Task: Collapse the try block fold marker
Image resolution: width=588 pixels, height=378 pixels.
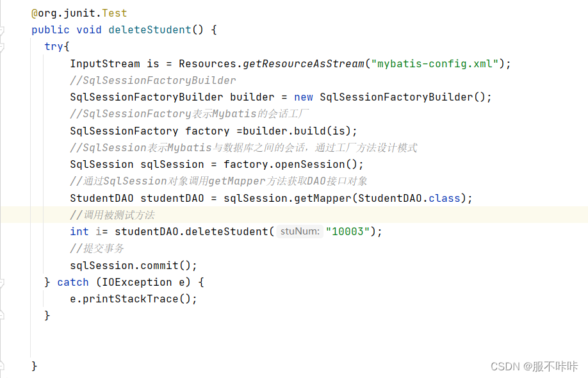Action: click(2, 47)
